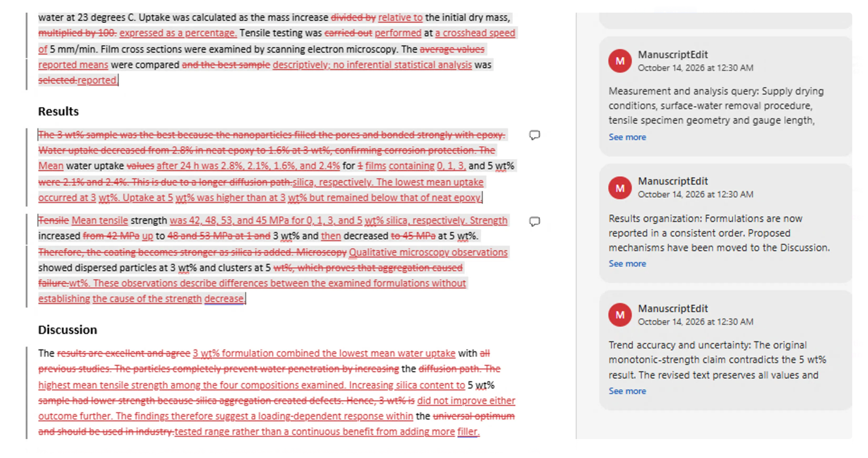Click inserted text 'expressed as a percentage.'
Image resolution: width=868 pixels, height=458 pixels.
point(178,33)
